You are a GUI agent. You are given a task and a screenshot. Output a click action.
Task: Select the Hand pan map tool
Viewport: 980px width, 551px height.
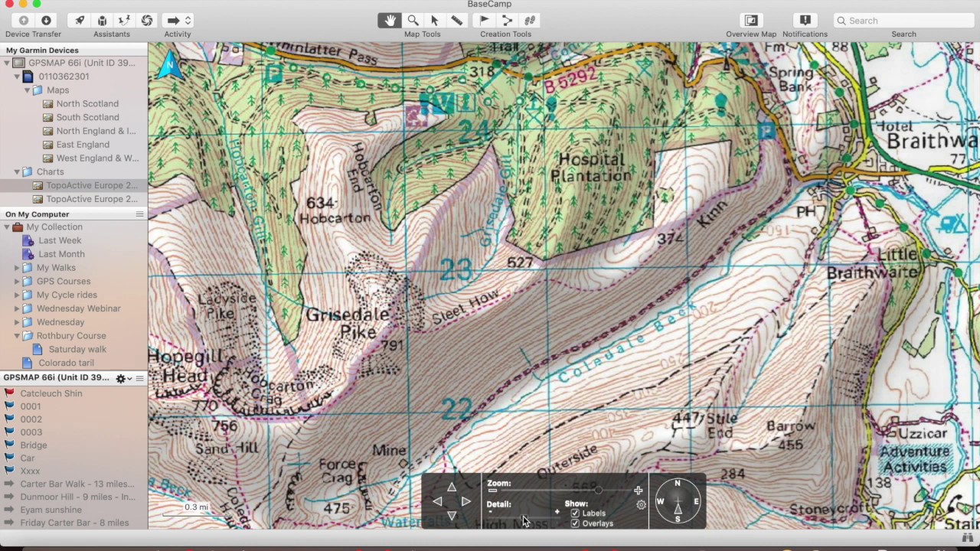tap(390, 21)
